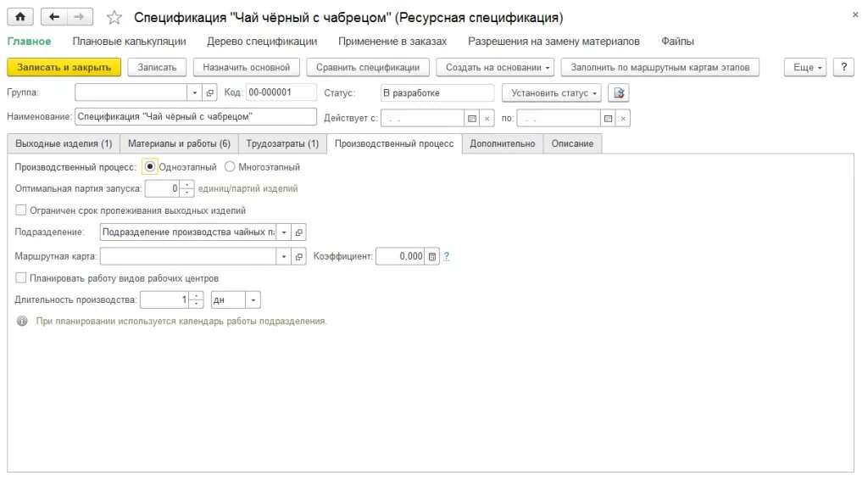Navigate back with the left arrow
This screenshot has height=481, width=868.
[x=53, y=17]
